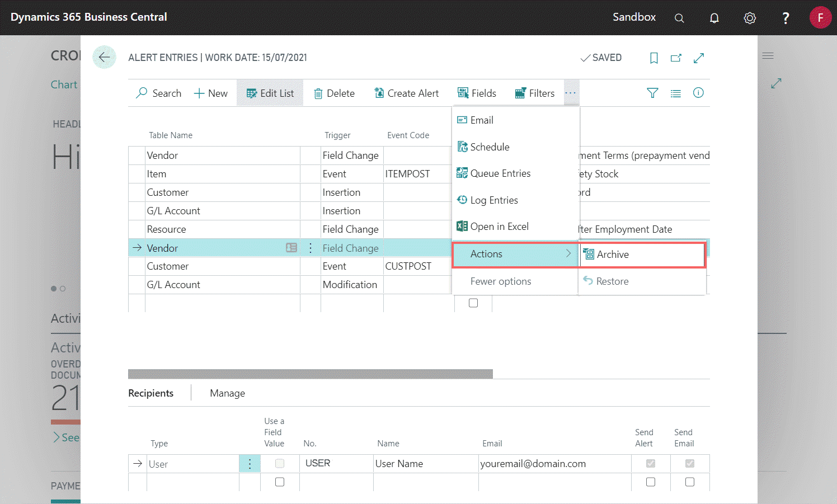Image resolution: width=837 pixels, height=504 pixels.
Task: Open Filters action
Action: click(x=535, y=93)
